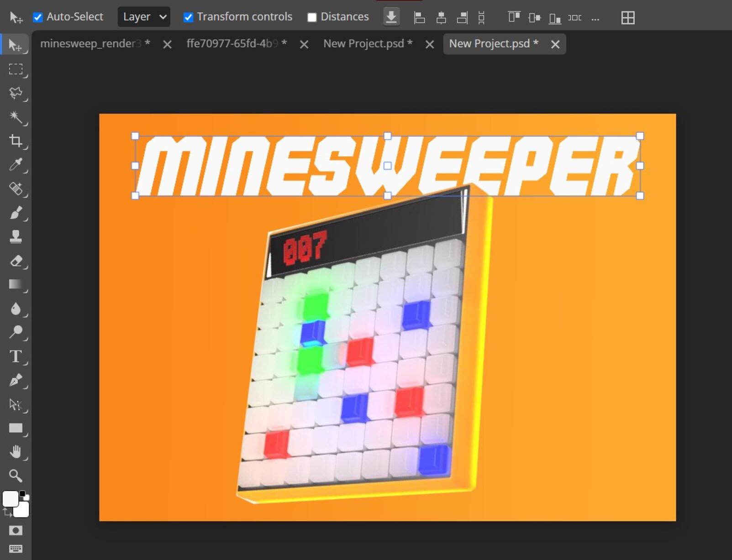
Task: Click the right-middle transform handle of the text
Action: tap(640, 166)
